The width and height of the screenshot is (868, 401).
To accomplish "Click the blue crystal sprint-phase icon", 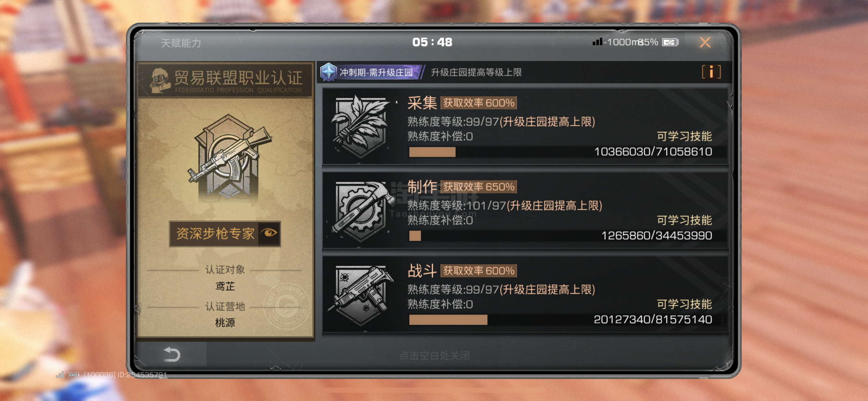I will pyautogui.click(x=329, y=72).
